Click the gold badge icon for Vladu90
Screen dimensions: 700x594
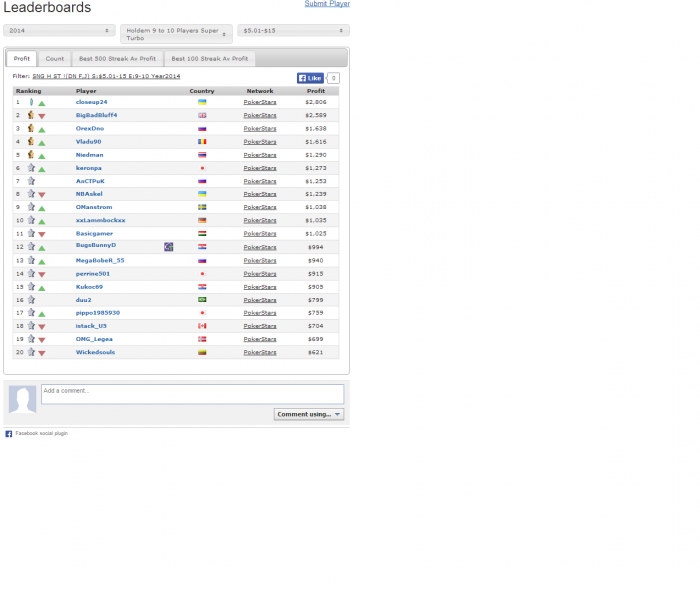(31, 141)
